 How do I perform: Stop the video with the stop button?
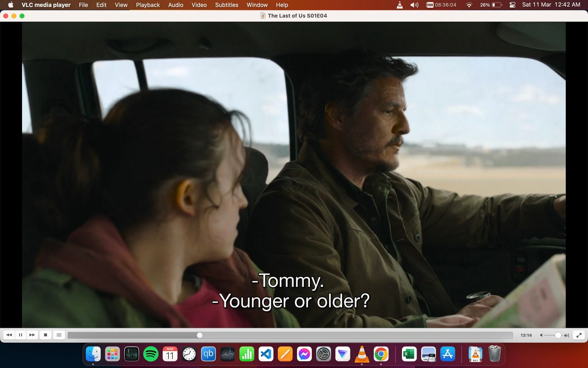(45, 335)
